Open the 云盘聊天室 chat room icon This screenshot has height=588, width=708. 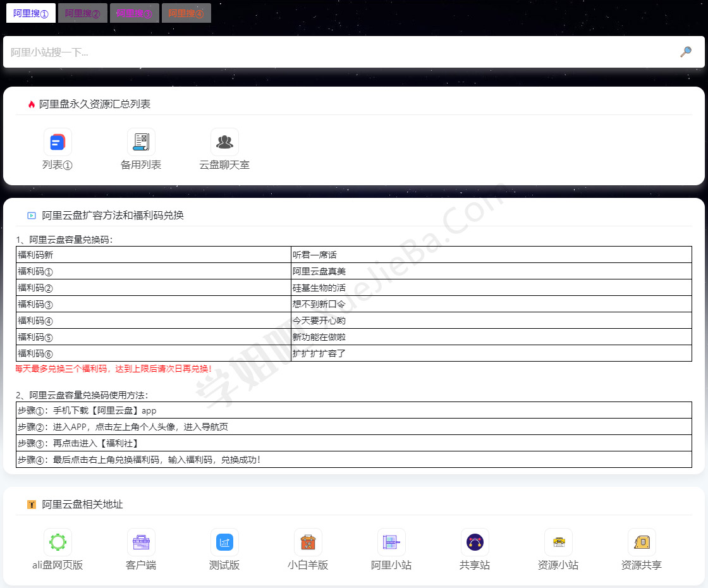coord(224,142)
